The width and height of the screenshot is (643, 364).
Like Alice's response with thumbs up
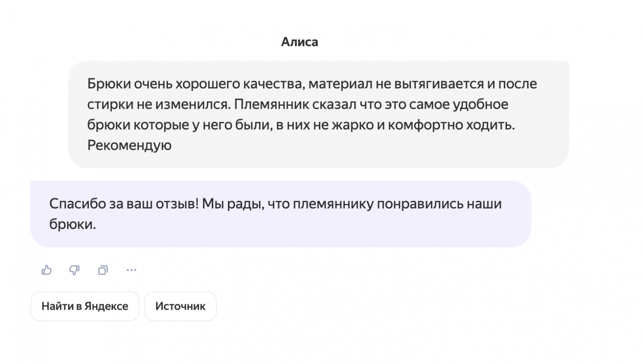(x=47, y=270)
